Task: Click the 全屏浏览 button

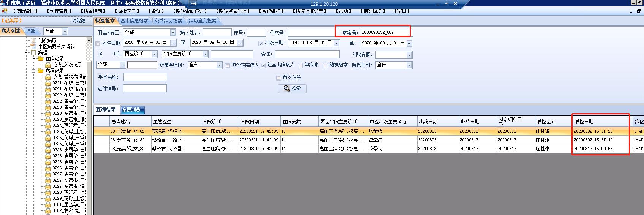Action: (133, 110)
